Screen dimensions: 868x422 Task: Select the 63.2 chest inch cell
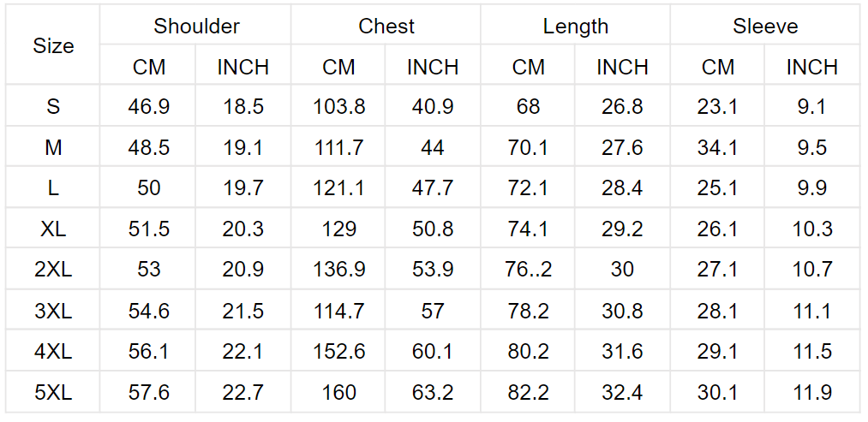(433, 392)
